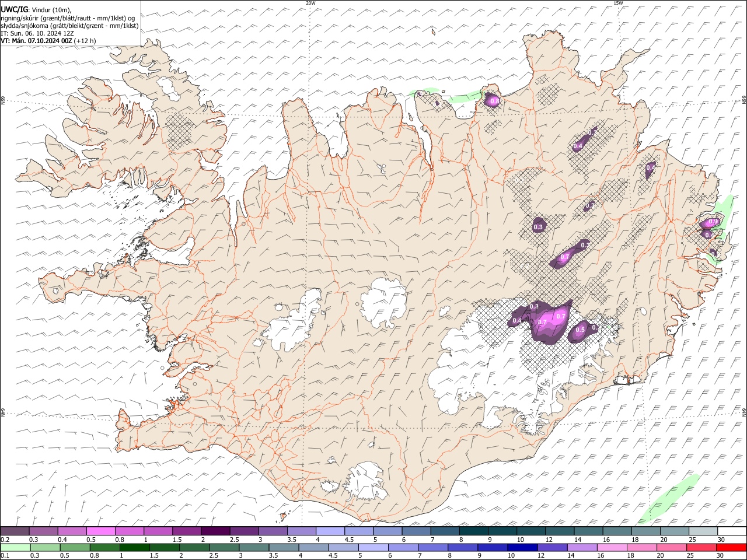Pick the top-row swatch between 18 and 20
The height and width of the screenshot is (560, 747).
(645, 531)
